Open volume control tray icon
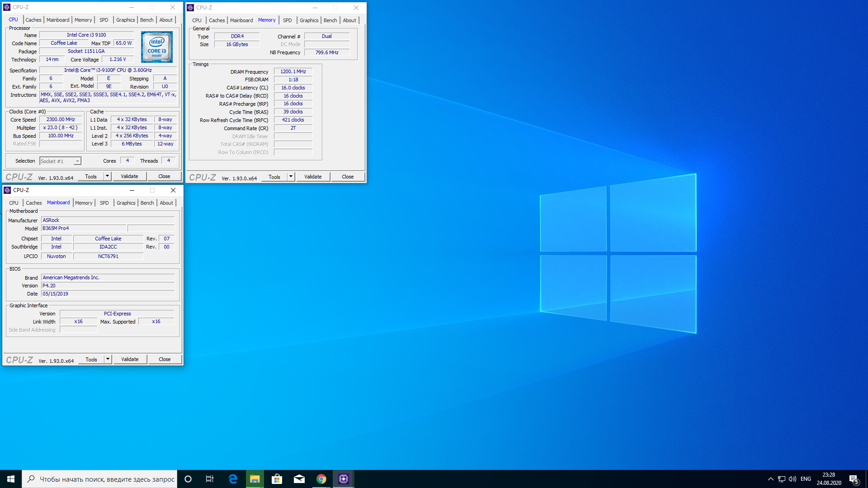The height and width of the screenshot is (488, 868). (x=793, y=479)
